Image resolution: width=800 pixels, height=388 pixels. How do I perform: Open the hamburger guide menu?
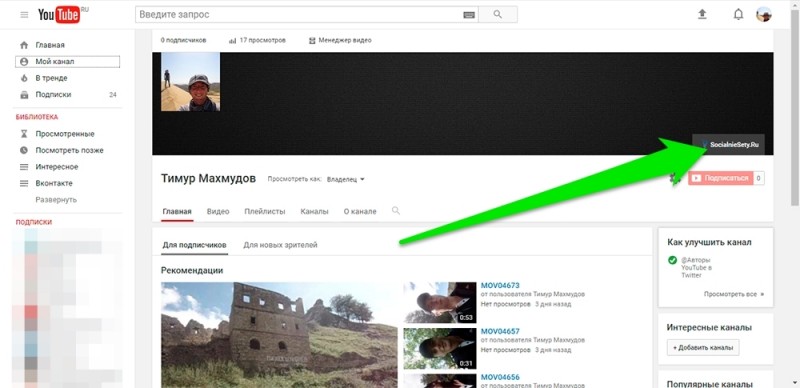pyautogui.click(x=24, y=15)
